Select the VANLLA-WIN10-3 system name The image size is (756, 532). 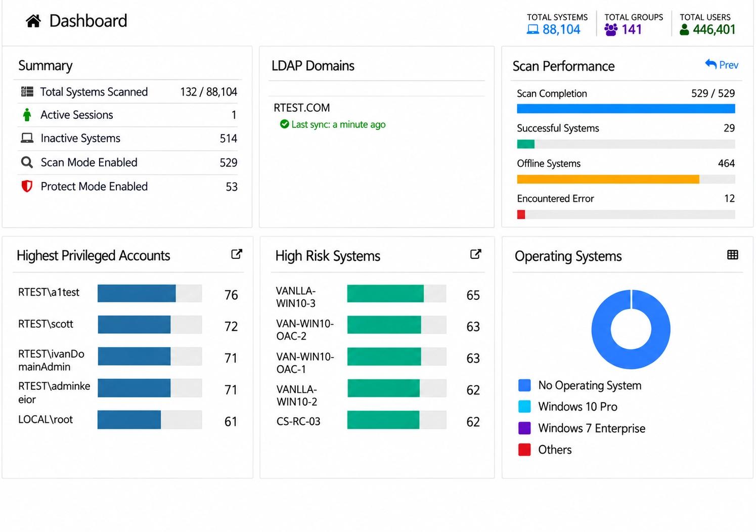click(x=296, y=297)
